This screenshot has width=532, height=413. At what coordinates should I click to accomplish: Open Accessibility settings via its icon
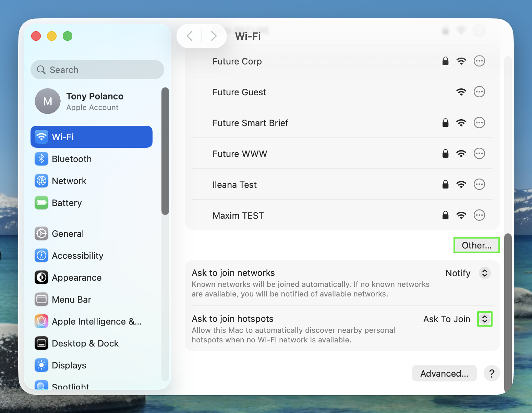pyautogui.click(x=41, y=255)
